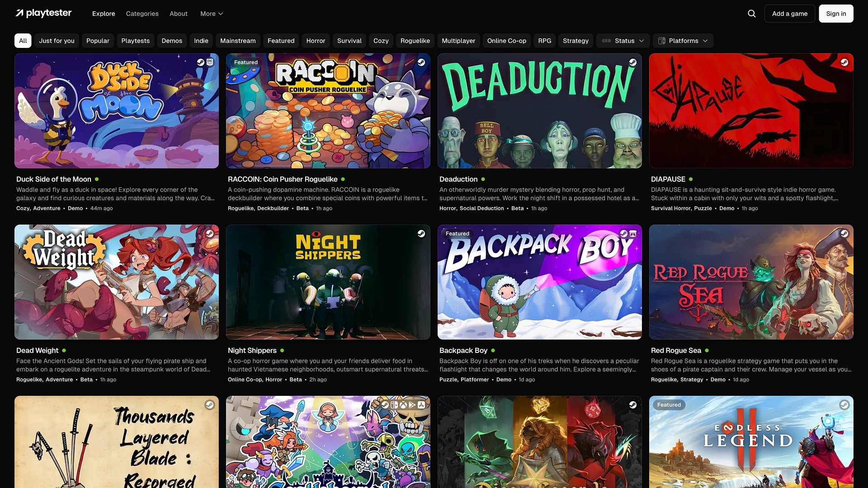Click Steam icon on DIAPAUSE card
The image size is (868, 488).
(844, 62)
